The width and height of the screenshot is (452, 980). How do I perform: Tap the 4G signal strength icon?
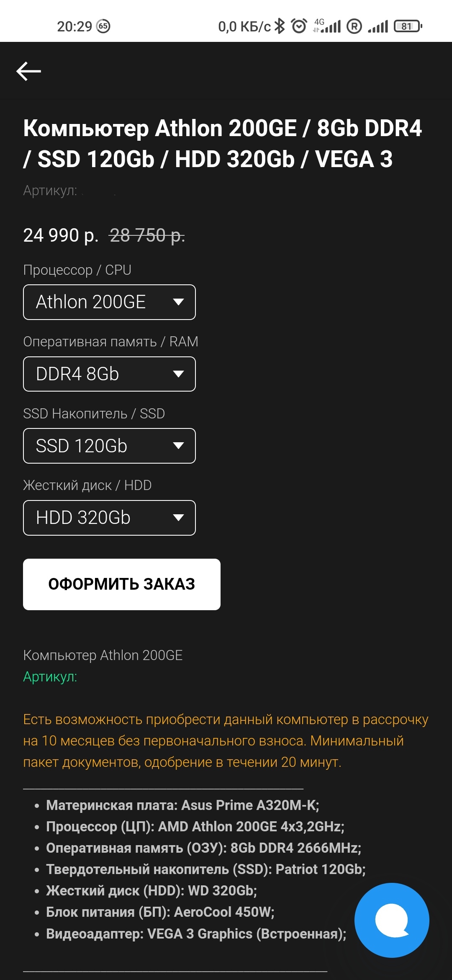pyautogui.click(x=328, y=26)
